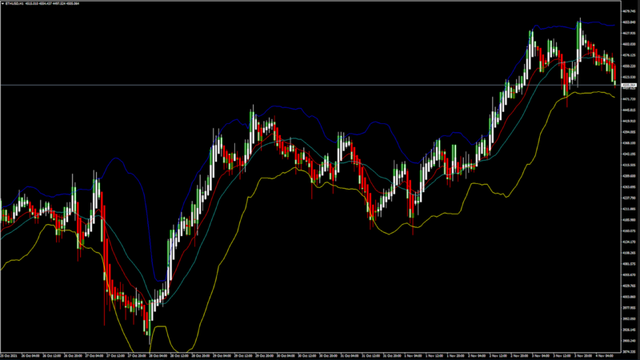Viewport: 640px width, 360px height.
Task: Click the small arrow before ETHUSD title
Action: 2,3
